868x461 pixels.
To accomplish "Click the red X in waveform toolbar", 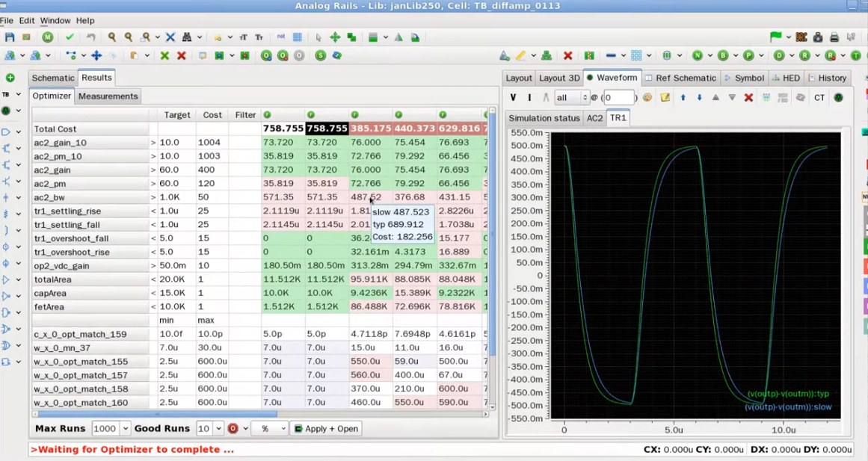I will pos(748,98).
